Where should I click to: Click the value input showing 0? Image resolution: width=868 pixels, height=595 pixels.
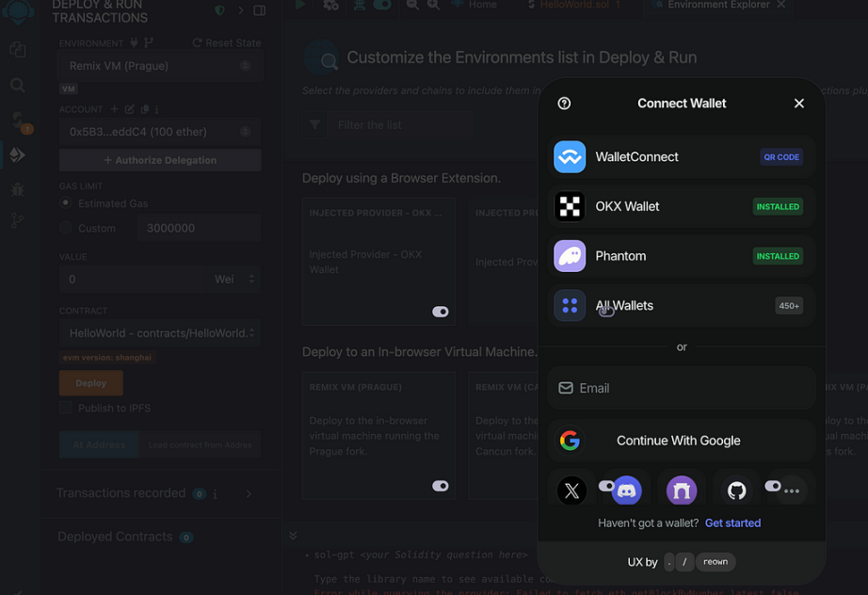(x=132, y=279)
